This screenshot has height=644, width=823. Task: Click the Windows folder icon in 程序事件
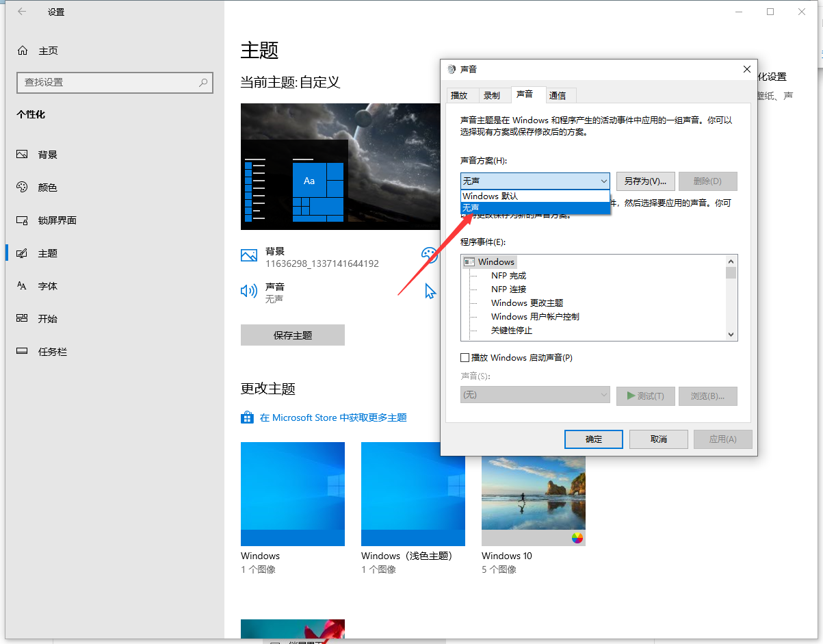point(469,262)
